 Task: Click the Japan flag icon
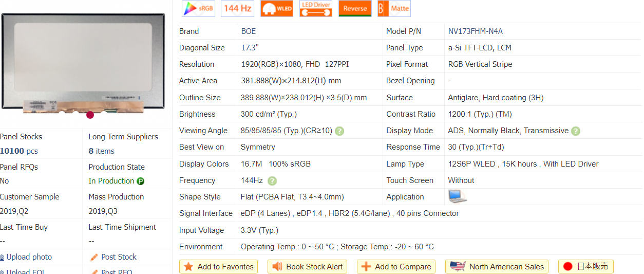(x=567, y=266)
